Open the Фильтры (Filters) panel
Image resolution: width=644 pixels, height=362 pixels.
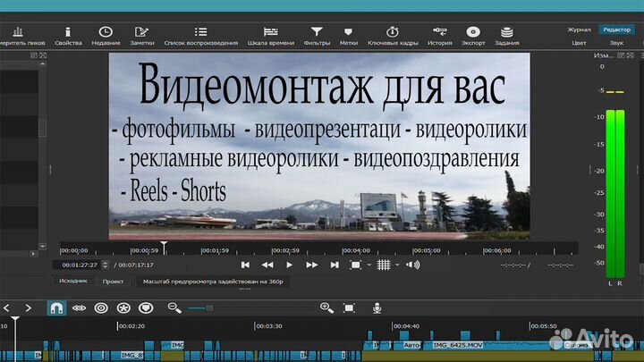[x=317, y=36]
